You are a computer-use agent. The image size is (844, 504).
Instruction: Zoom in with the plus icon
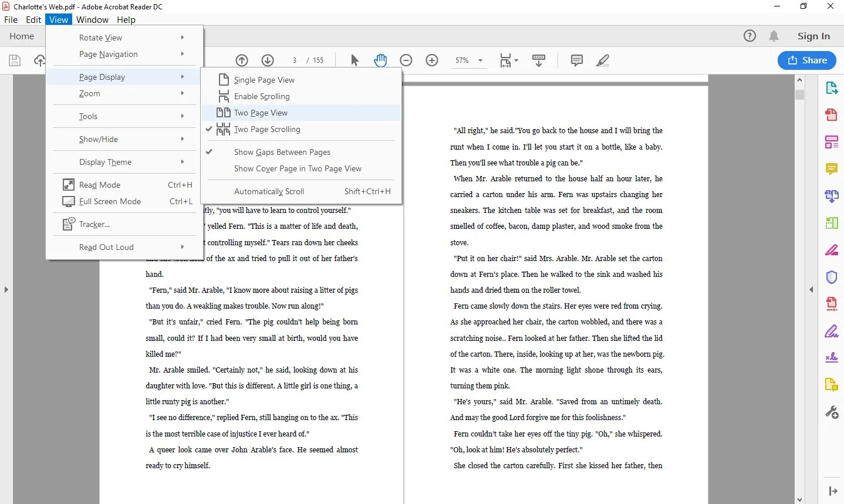pos(432,60)
